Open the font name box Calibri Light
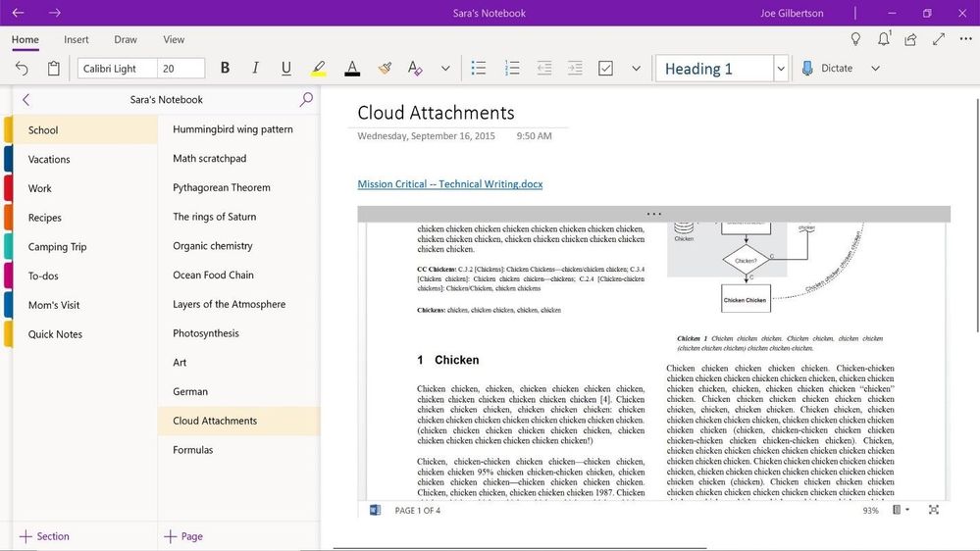 [x=116, y=69]
